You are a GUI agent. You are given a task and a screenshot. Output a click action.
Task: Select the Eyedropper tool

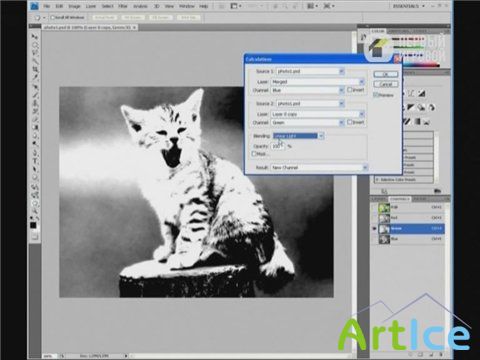click(35, 78)
